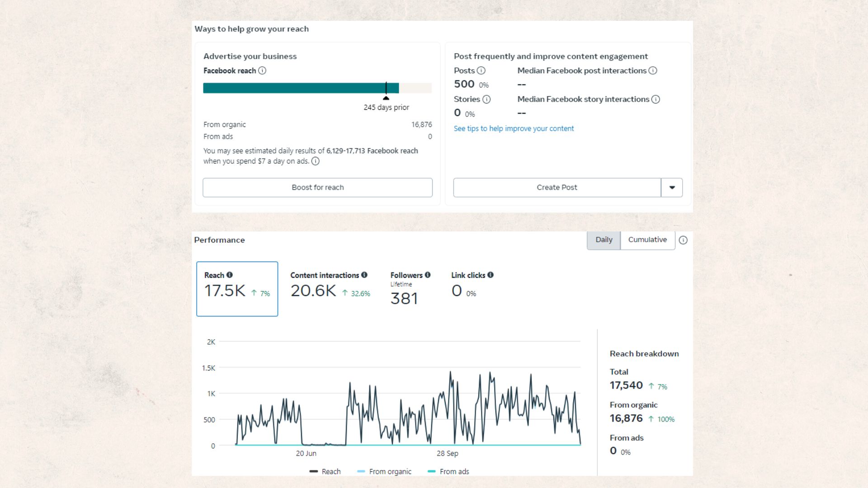
Task: Open tips to help improve your content
Action: (x=514, y=129)
